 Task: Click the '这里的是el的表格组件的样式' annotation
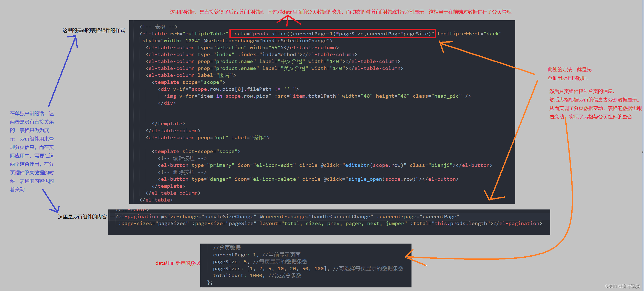(x=94, y=30)
